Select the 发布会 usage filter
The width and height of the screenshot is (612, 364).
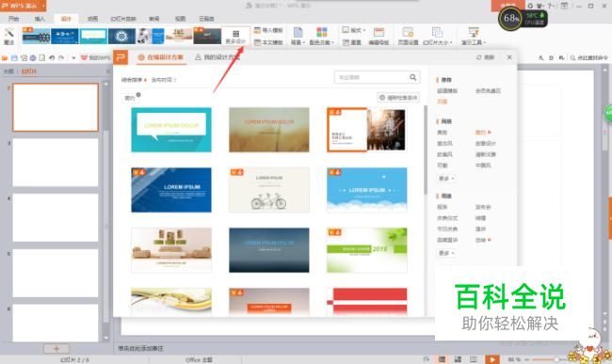(x=483, y=207)
